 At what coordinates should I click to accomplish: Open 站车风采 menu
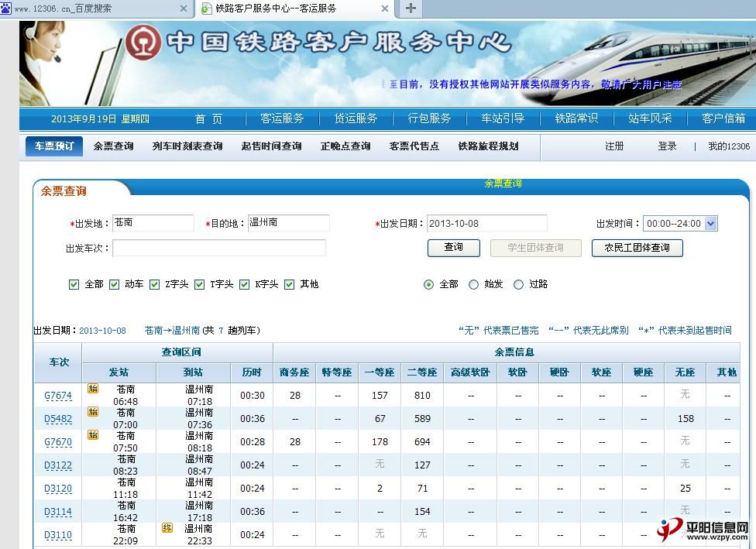[650, 118]
